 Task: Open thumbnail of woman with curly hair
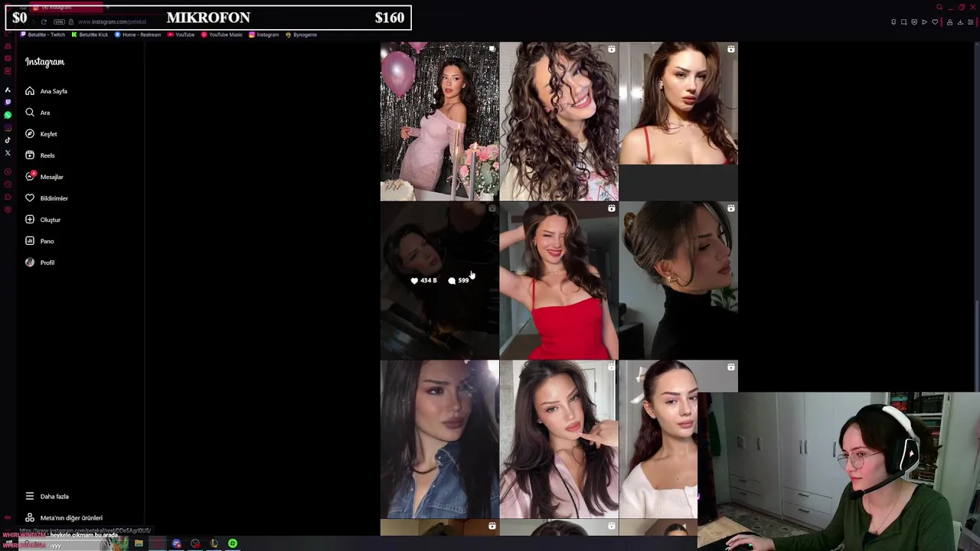[559, 121]
